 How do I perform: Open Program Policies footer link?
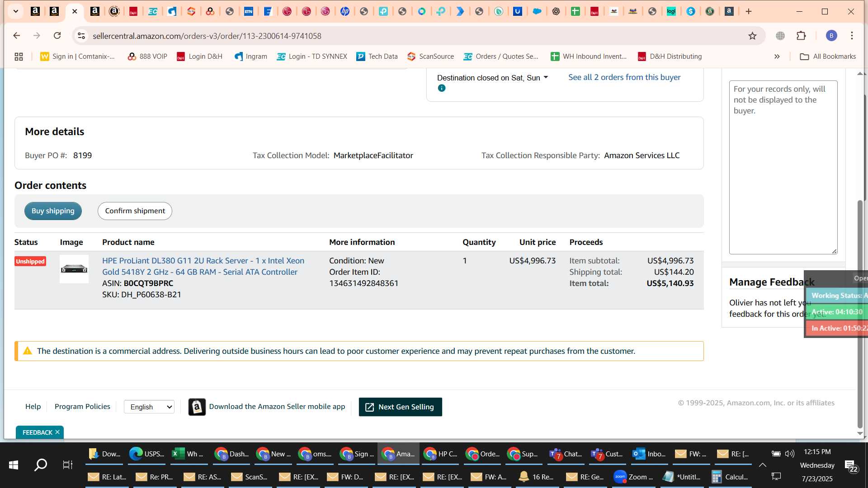(82, 406)
